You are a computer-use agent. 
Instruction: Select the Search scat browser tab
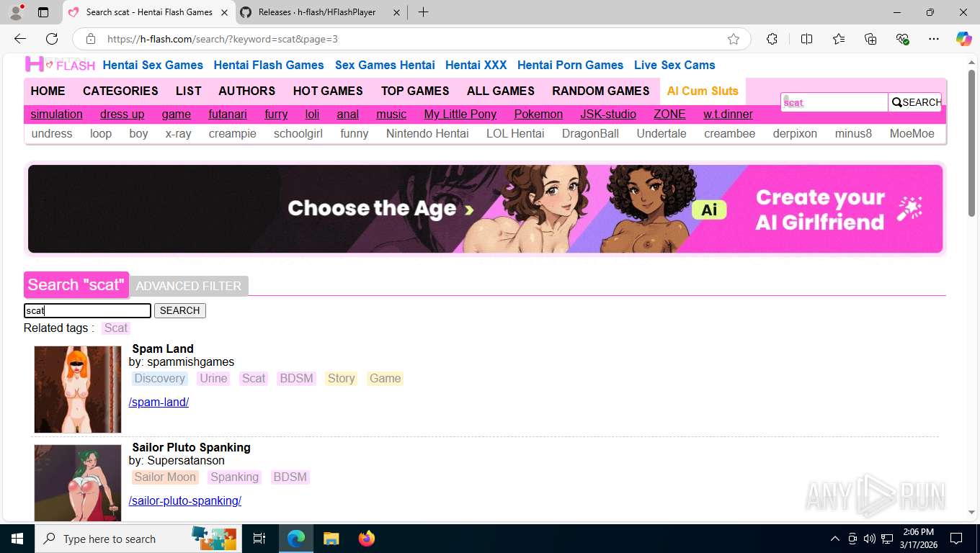coord(148,12)
